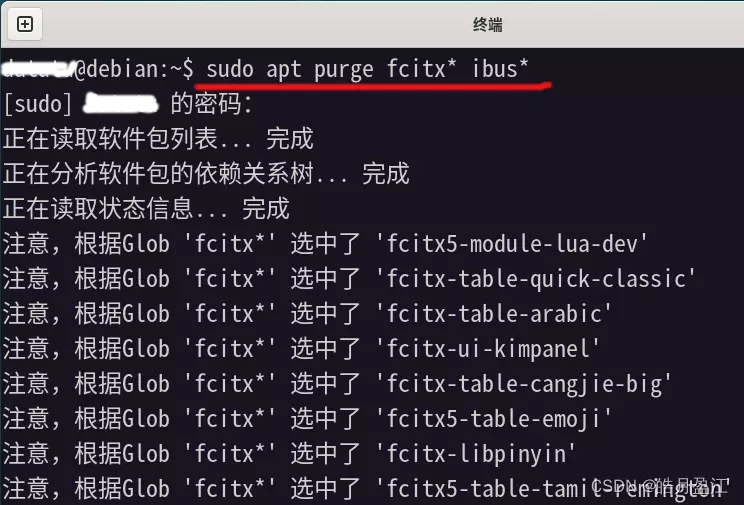Image resolution: width=744 pixels, height=505 pixels.
Task: Click the 终端 window title
Action: (x=487, y=24)
